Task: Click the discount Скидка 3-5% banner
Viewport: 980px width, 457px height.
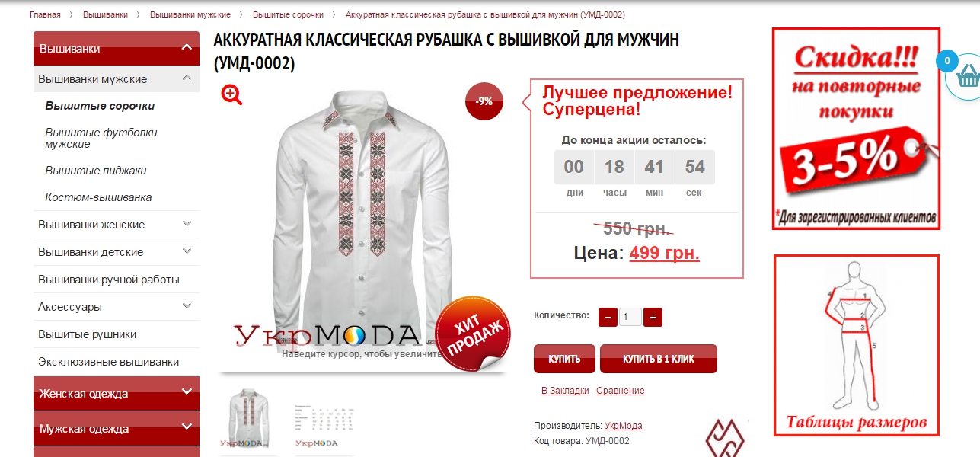Action: click(856, 129)
